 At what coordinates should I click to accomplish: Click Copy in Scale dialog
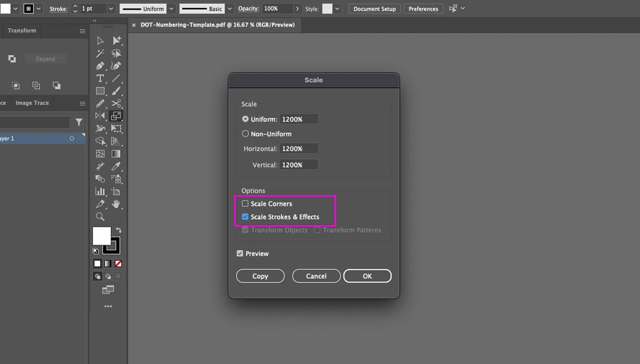pyautogui.click(x=260, y=276)
